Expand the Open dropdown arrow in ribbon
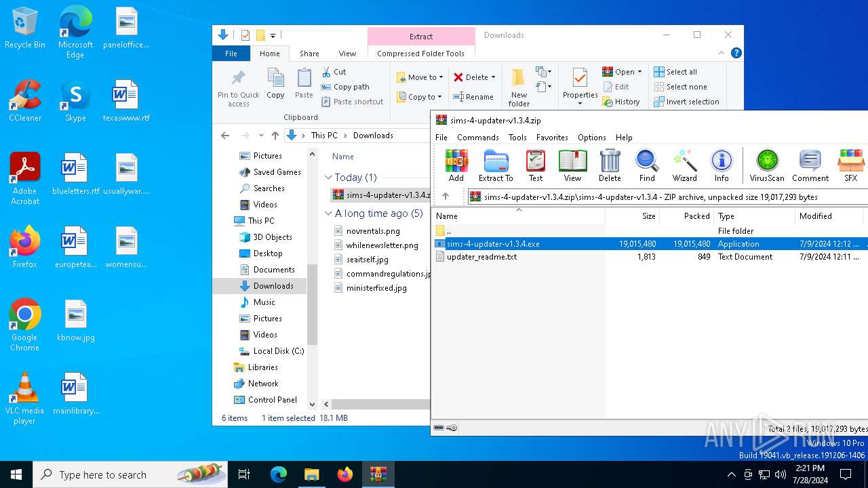Screen dimensions: 868x488 pyautogui.click(x=639, y=72)
